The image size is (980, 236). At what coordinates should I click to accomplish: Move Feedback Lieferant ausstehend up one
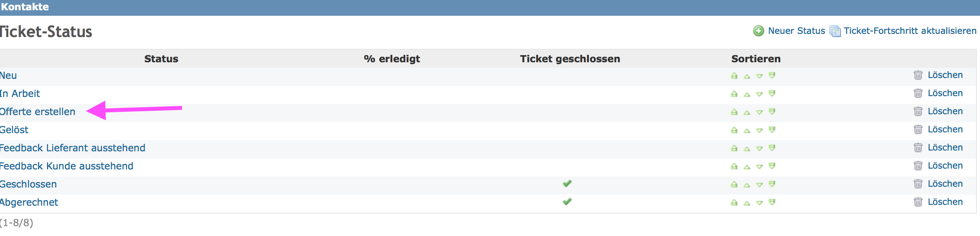pyautogui.click(x=747, y=149)
